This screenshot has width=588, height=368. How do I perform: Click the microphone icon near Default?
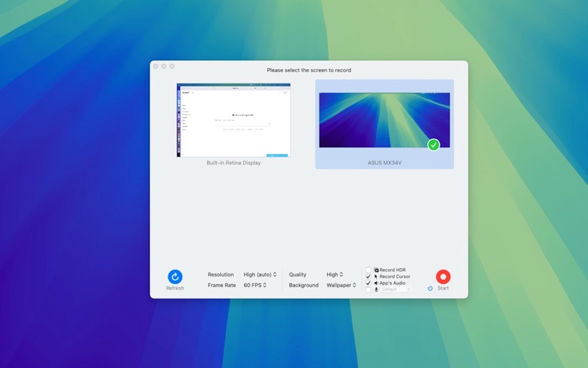(376, 289)
